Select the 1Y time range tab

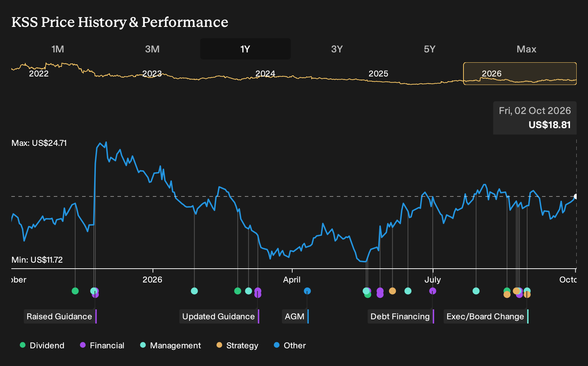[x=246, y=49]
